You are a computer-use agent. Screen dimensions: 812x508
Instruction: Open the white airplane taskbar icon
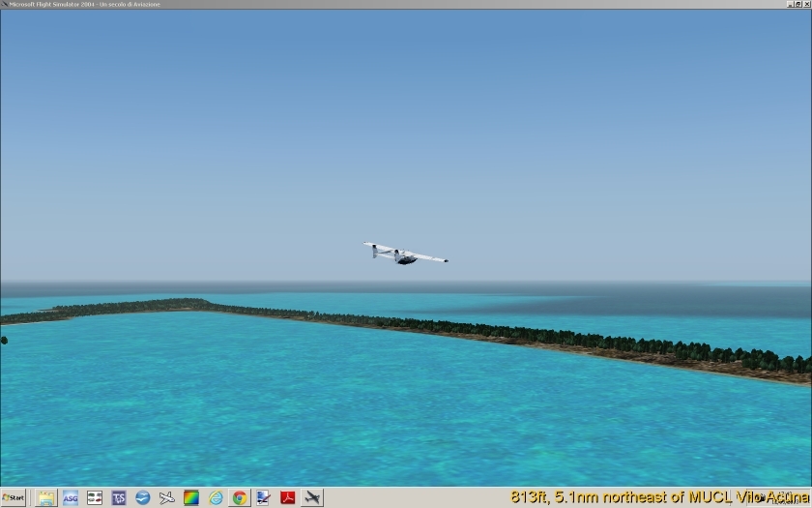click(166, 498)
